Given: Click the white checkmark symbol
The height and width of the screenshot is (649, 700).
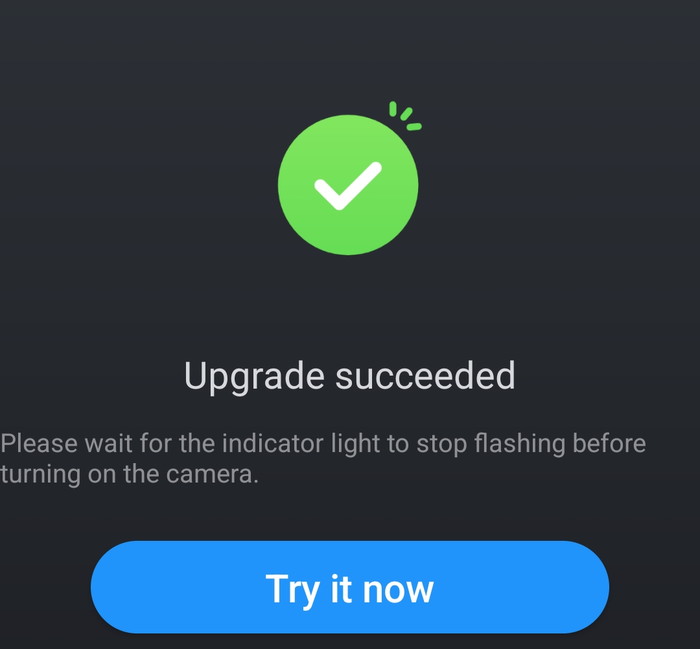Looking at the screenshot, I should click(x=348, y=186).
